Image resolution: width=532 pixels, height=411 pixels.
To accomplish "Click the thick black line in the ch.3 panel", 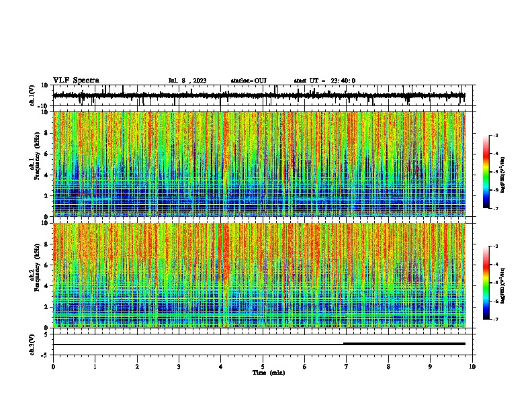I will click(x=404, y=344).
